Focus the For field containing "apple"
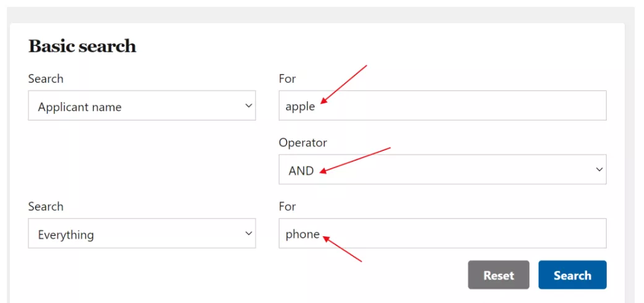 coord(442,106)
